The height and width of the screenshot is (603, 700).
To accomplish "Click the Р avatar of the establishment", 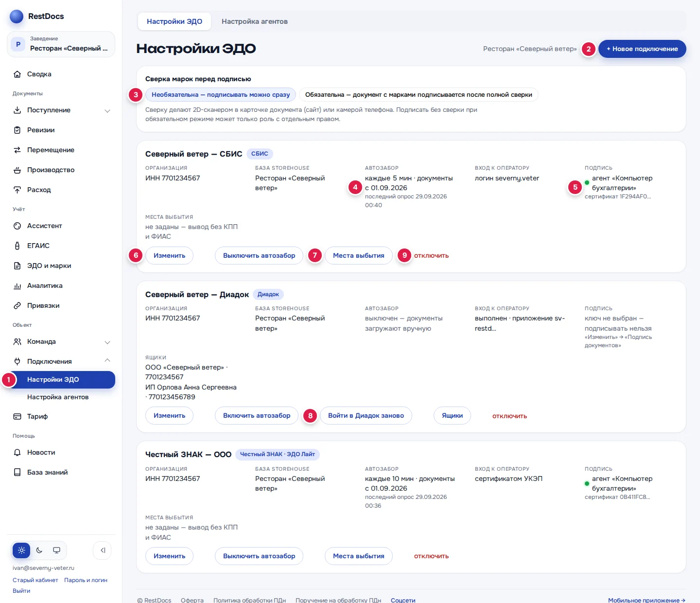I will coord(18,44).
